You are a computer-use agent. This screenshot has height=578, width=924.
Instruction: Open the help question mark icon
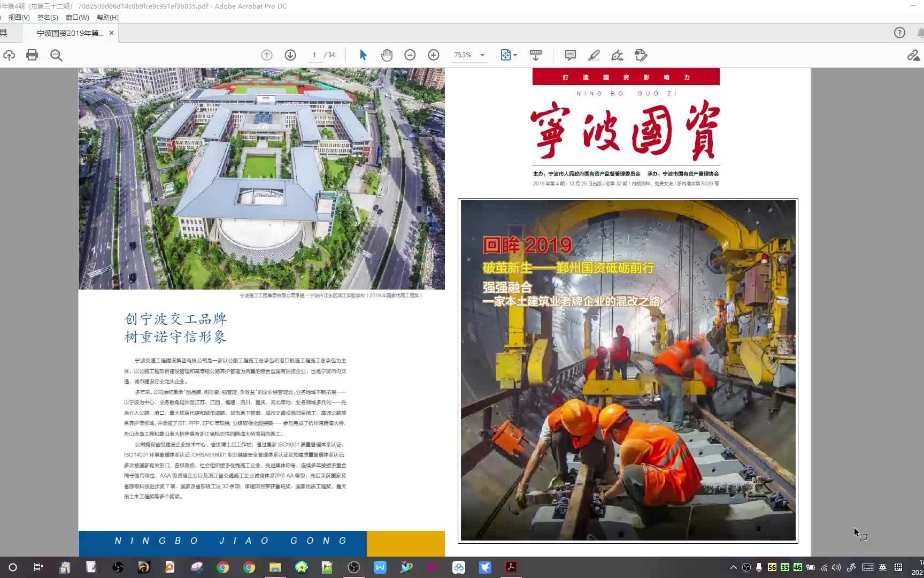899,33
